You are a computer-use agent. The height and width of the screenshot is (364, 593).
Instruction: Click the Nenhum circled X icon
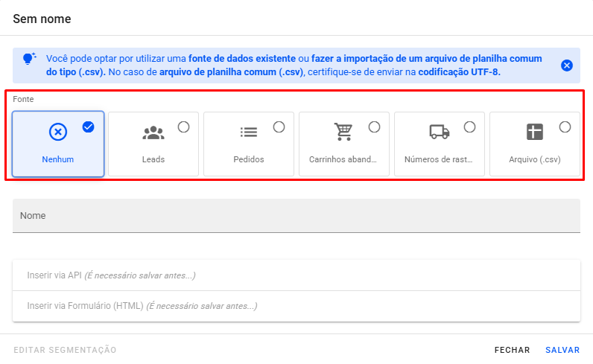click(58, 132)
